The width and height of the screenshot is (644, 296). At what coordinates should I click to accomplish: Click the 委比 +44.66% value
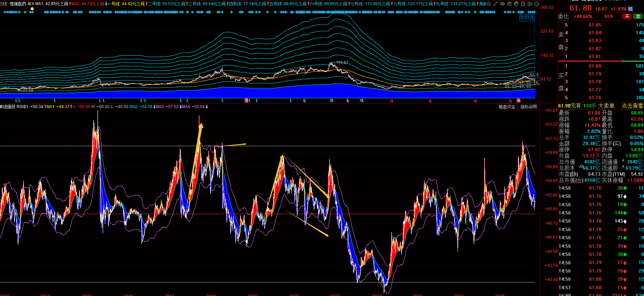pyautogui.click(x=583, y=16)
